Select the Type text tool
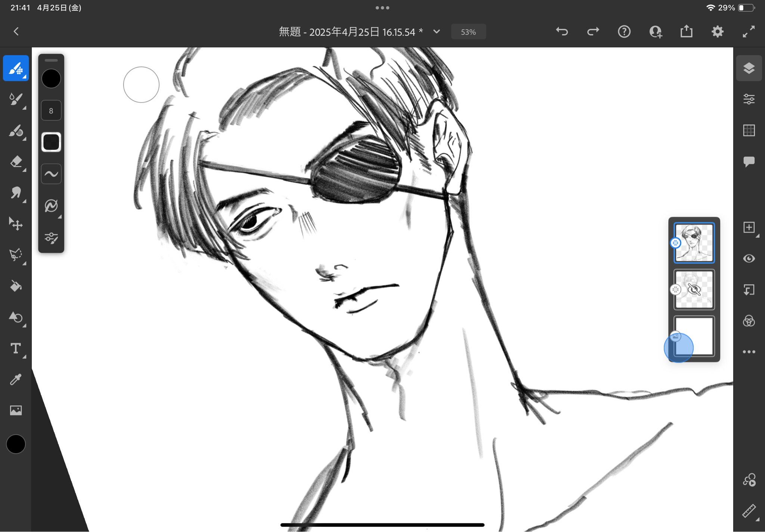This screenshot has height=532, width=765. (16, 348)
